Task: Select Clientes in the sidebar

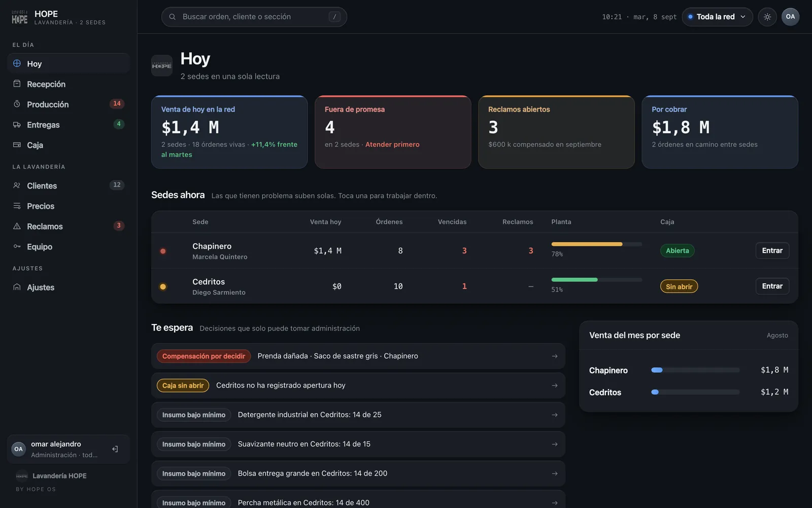Action: (x=69, y=185)
